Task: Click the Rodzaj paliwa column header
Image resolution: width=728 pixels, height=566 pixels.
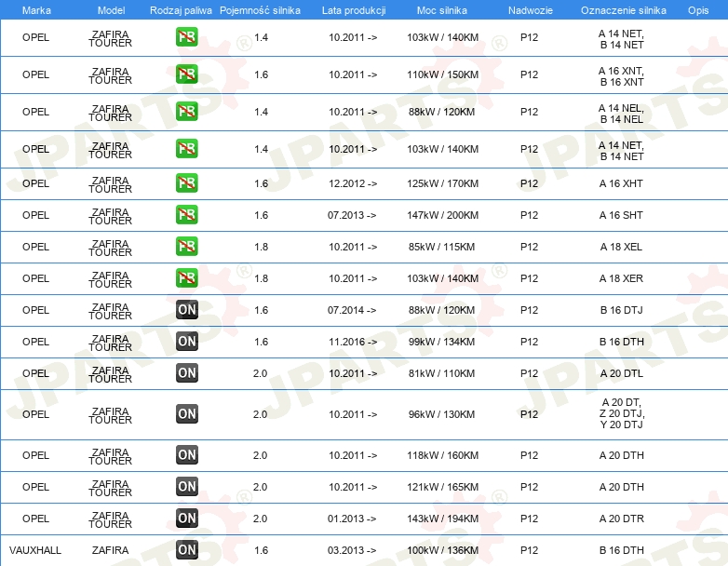Action: click(x=181, y=10)
